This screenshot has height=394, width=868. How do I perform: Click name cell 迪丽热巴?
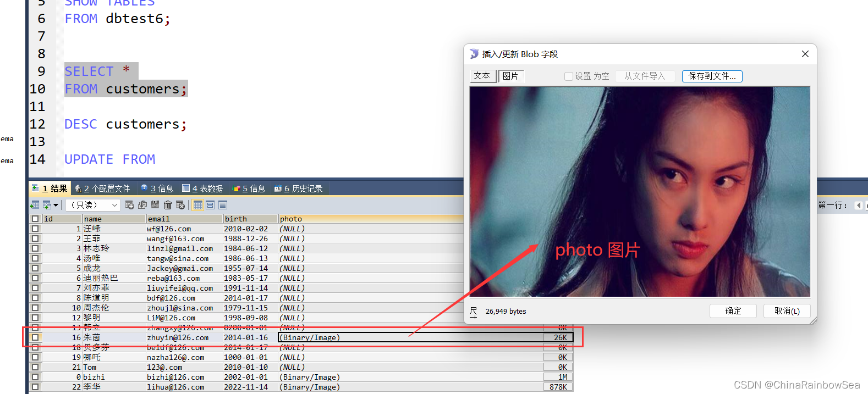[114, 278]
